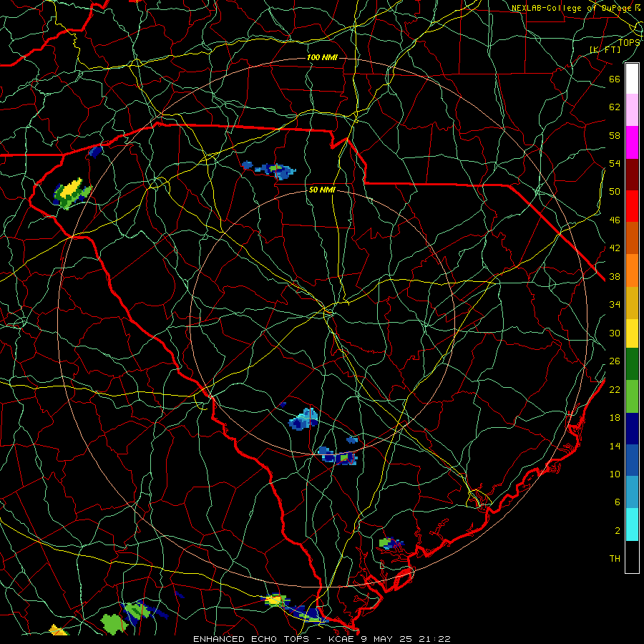Pick the light blue legend swatch

(632, 492)
